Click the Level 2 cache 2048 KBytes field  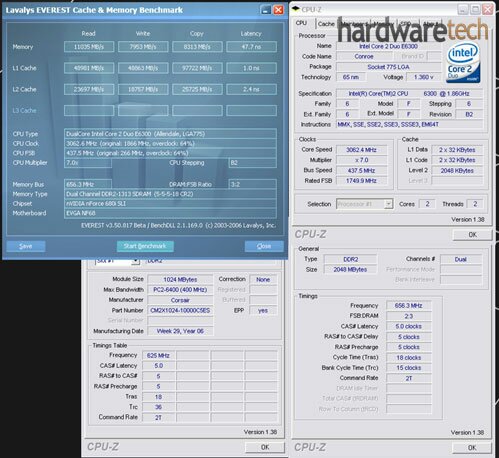[457, 171]
